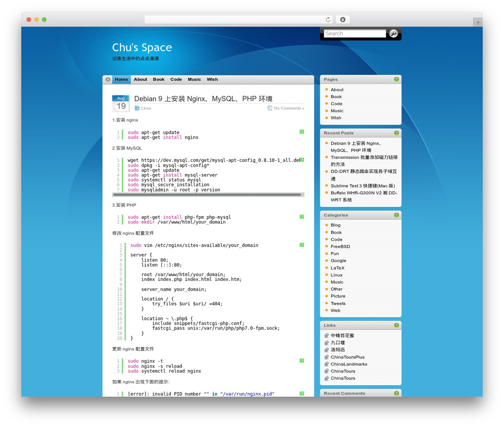
Task: Open the About menu item
Action: (x=141, y=80)
